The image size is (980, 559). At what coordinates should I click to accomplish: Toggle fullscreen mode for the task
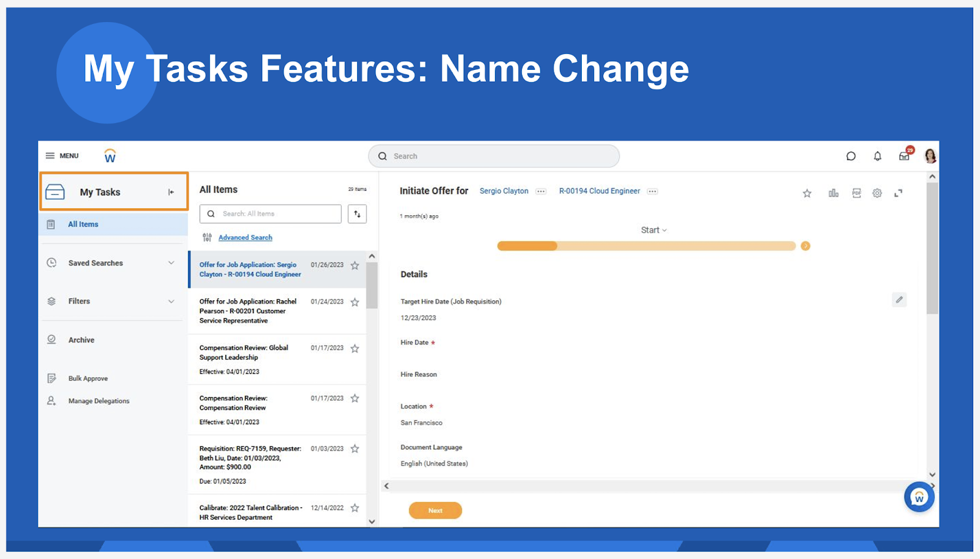click(899, 193)
